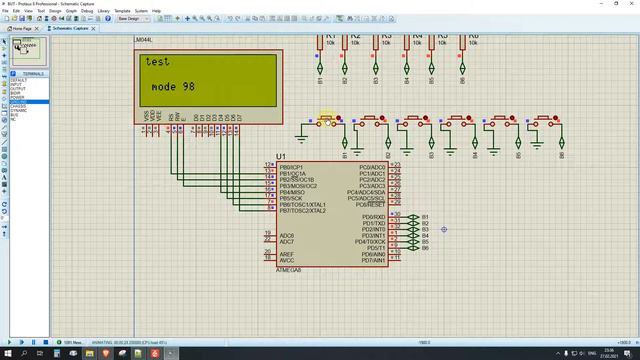Flip vertically with the mirror icon
Screen dimensions: 640x360
(x=4, y=233)
